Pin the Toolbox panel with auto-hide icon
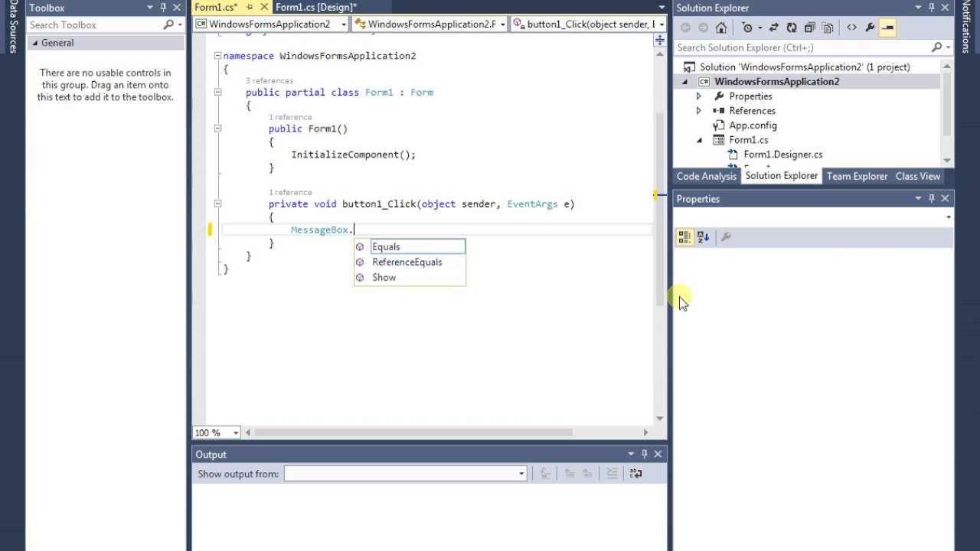 pos(163,8)
